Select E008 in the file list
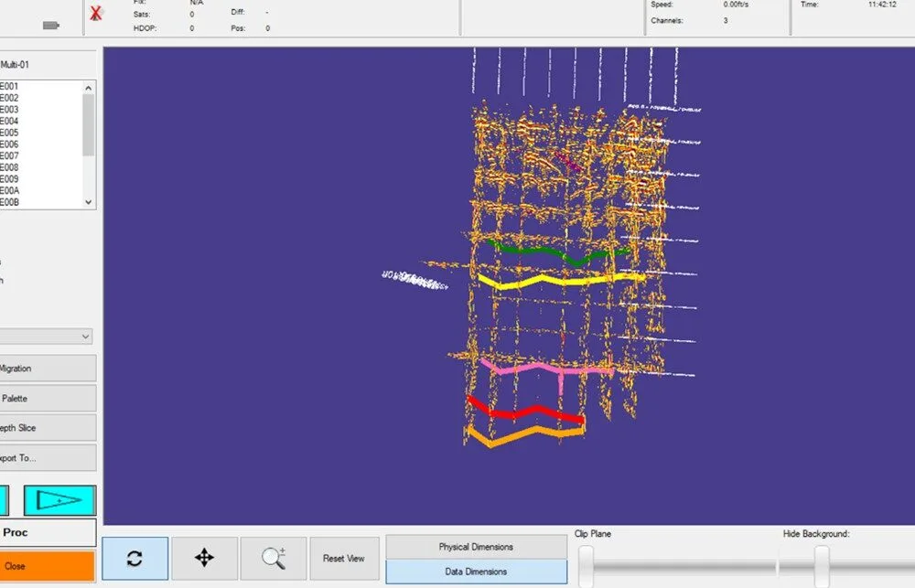 (9, 167)
